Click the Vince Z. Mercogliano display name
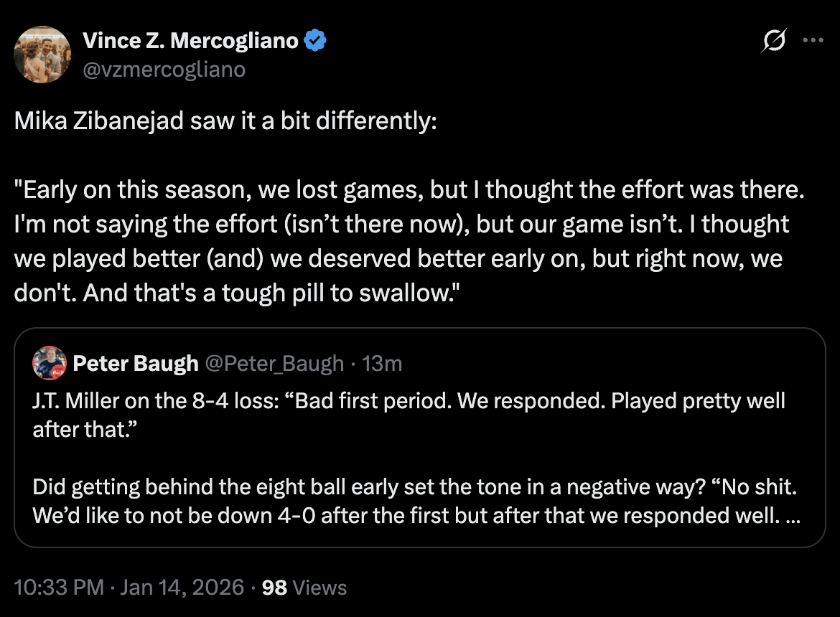Image resolution: width=840 pixels, height=617 pixels. (190, 42)
